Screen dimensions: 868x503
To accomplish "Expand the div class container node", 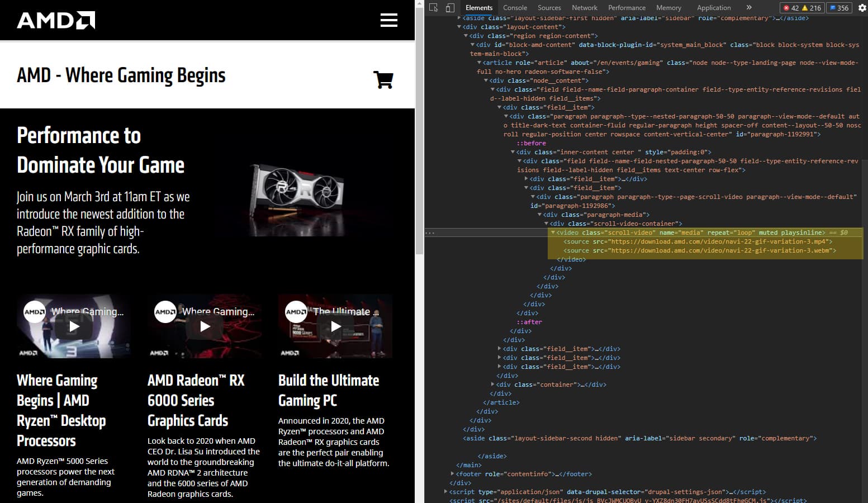I will click(x=492, y=385).
